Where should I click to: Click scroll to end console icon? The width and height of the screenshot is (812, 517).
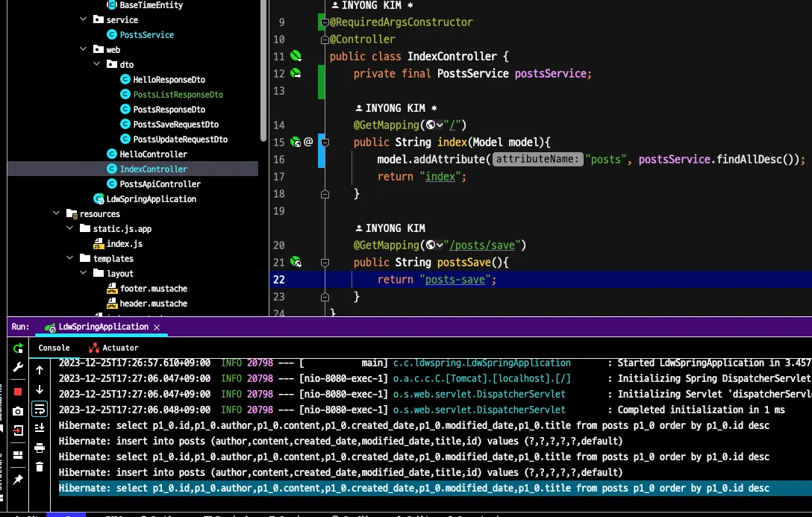tap(40, 428)
